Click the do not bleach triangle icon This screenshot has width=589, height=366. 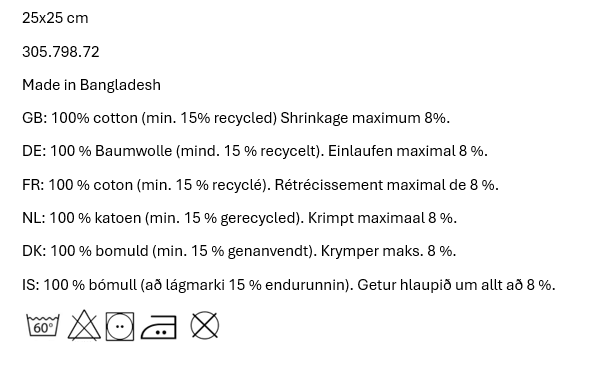point(84,325)
